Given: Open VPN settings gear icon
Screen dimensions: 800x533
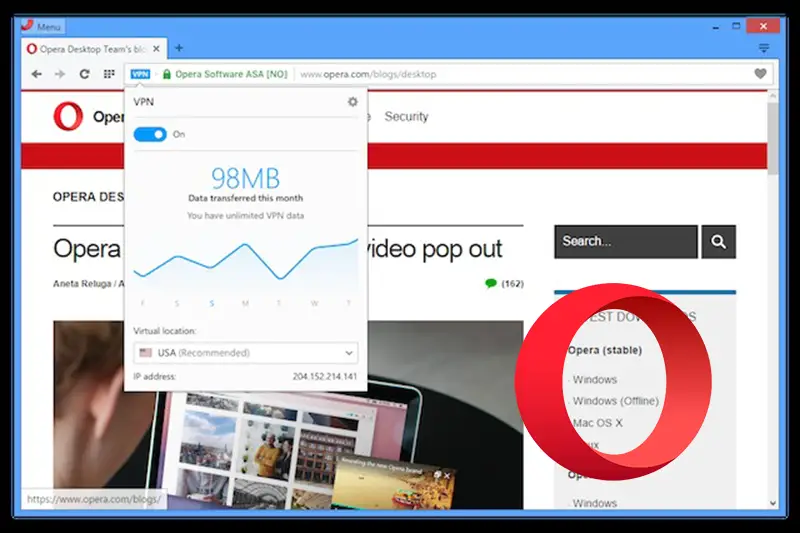Looking at the screenshot, I should (x=353, y=102).
